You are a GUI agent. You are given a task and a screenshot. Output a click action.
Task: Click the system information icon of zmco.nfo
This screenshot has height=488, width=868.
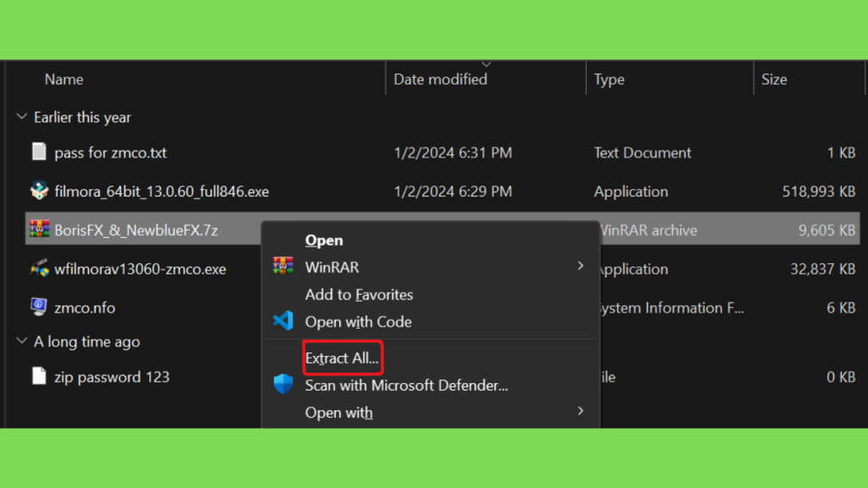click(x=39, y=307)
